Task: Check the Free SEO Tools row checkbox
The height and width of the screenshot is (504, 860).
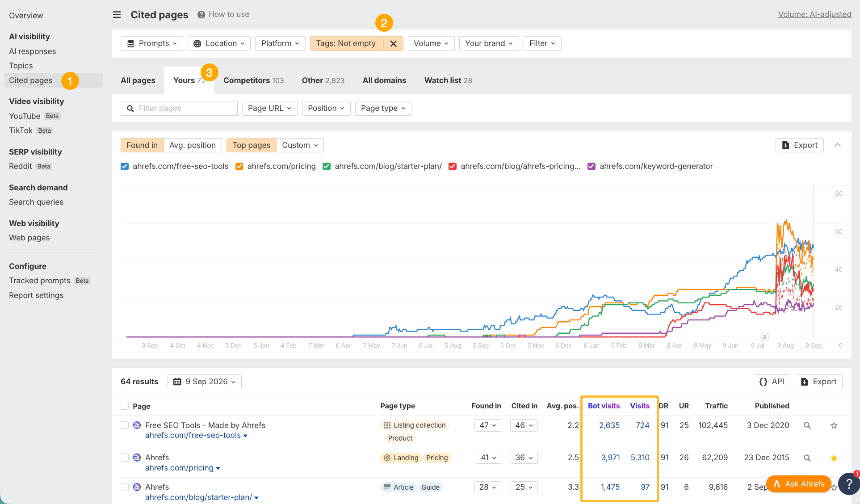Action: pyautogui.click(x=125, y=425)
